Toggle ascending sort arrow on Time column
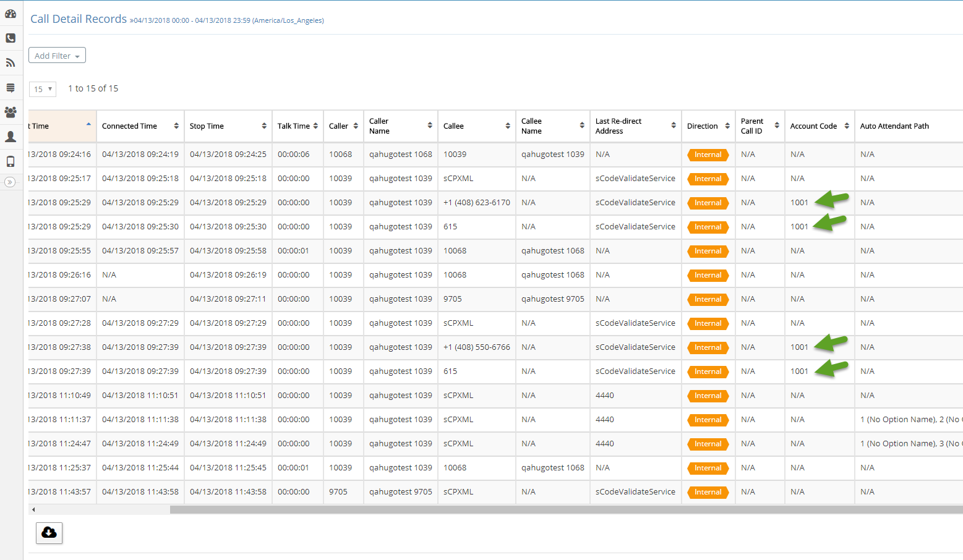 (x=88, y=124)
